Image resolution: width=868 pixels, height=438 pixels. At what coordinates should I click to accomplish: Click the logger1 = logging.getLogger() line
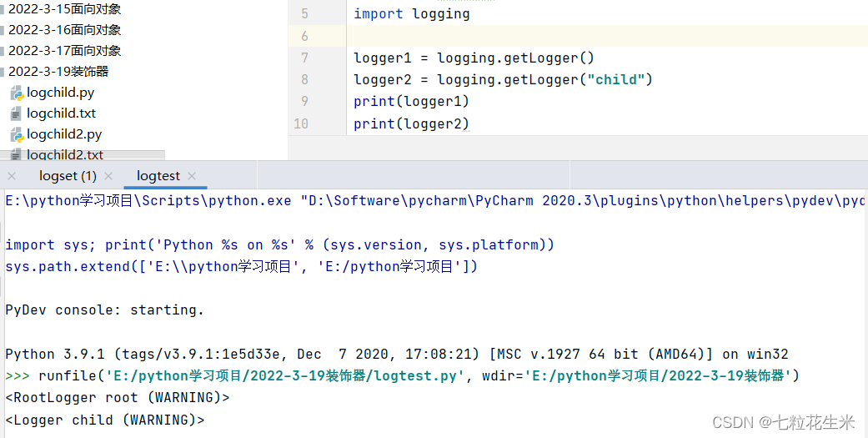pos(474,58)
